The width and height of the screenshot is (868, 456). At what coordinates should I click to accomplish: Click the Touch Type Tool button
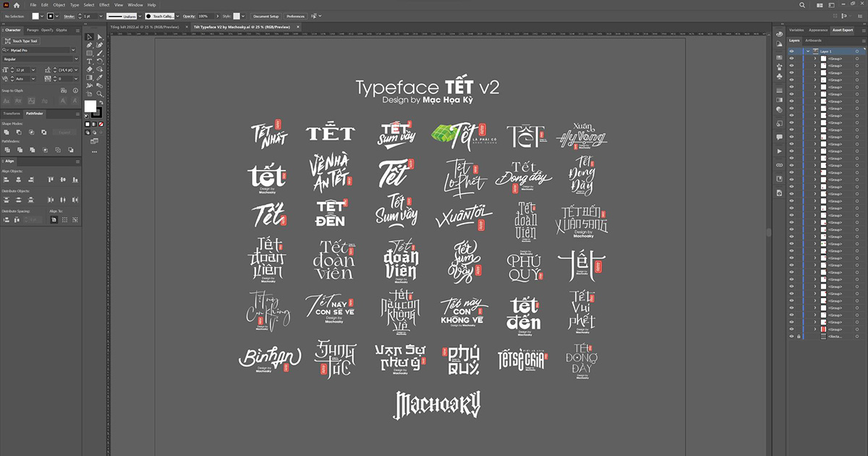(x=22, y=41)
